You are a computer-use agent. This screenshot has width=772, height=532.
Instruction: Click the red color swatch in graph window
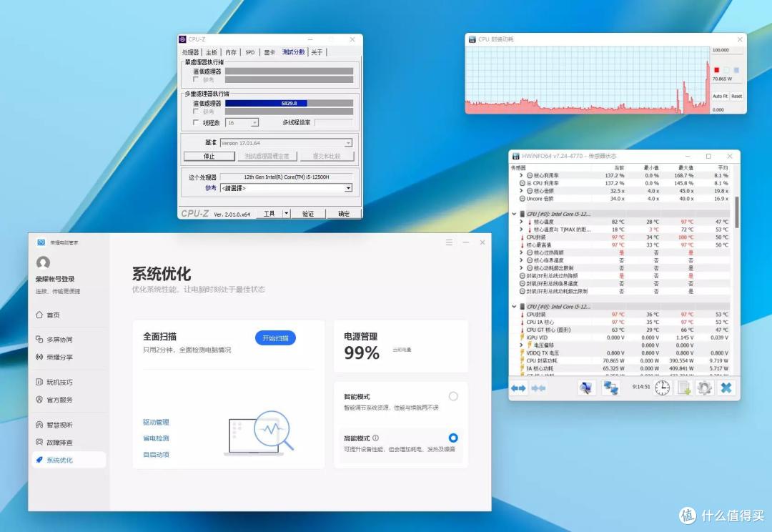coord(717,70)
